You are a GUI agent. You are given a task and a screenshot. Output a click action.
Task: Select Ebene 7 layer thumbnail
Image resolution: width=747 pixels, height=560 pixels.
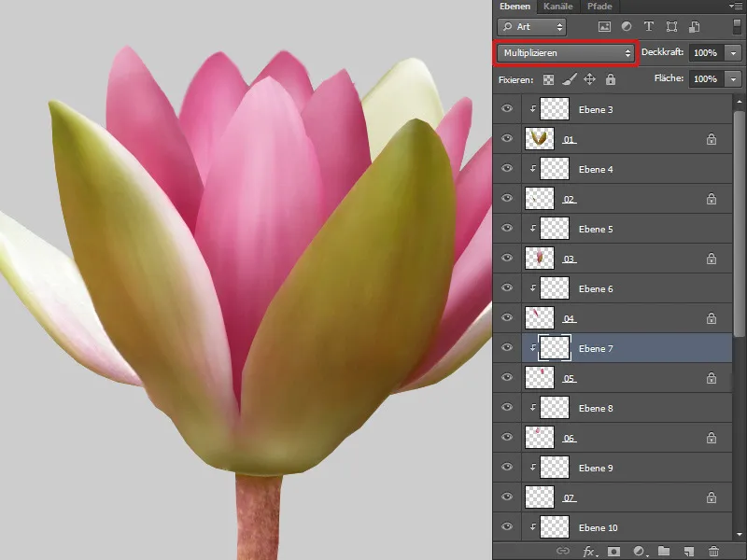coord(555,348)
